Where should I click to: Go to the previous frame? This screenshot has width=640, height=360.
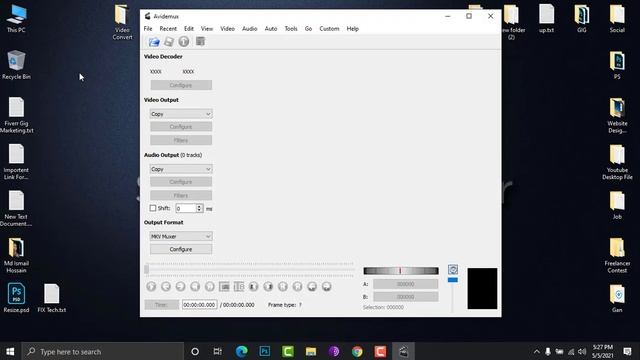[166, 287]
